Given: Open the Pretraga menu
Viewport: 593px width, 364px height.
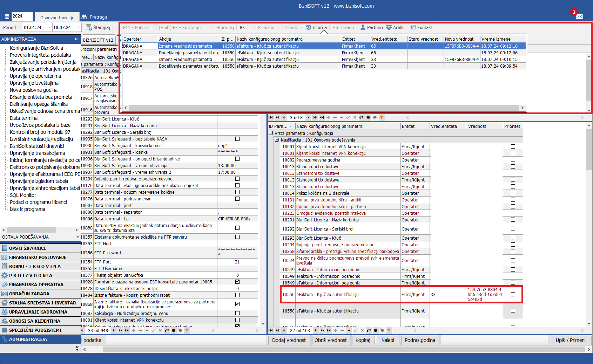Looking at the screenshot, I should pyautogui.click(x=94, y=17).
